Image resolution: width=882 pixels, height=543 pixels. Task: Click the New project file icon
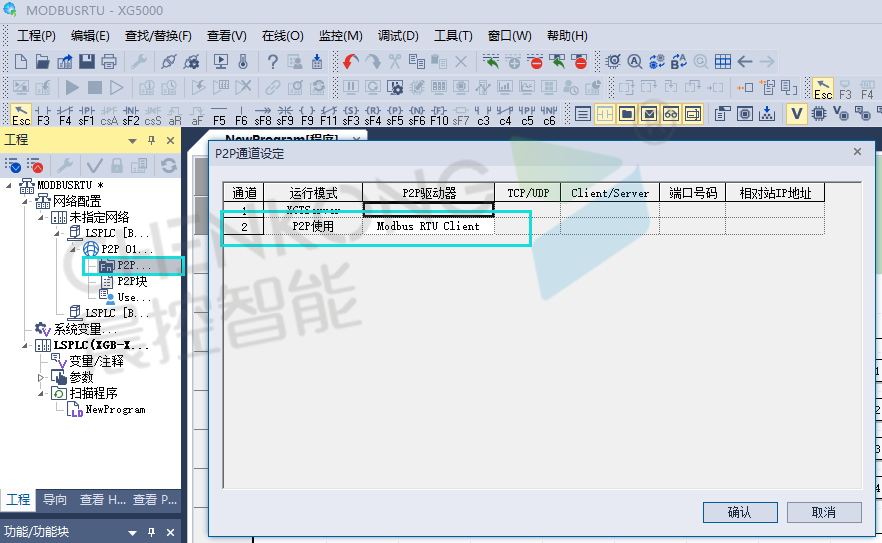(x=19, y=62)
